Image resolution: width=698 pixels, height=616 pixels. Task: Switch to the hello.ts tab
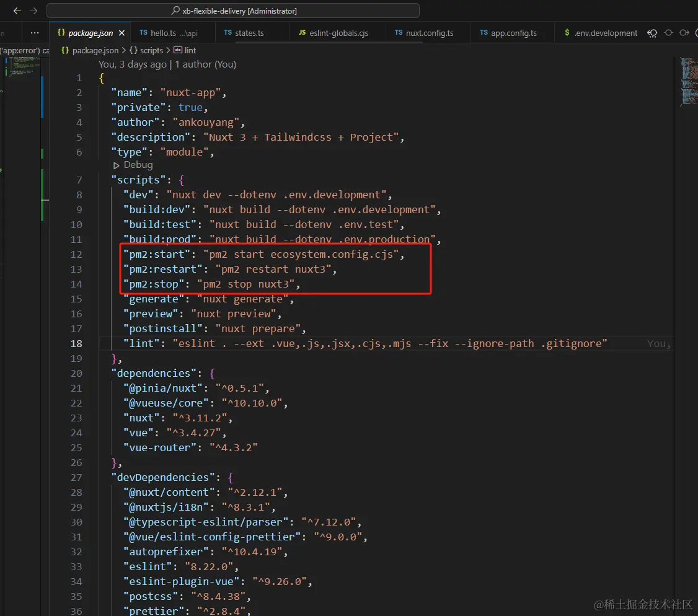[174, 33]
